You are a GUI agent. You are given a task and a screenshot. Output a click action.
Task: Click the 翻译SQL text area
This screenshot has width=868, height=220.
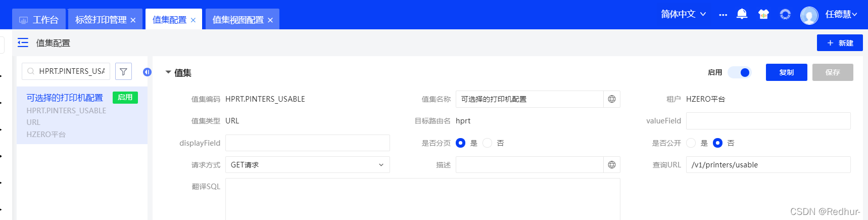click(x=422, y=199)
